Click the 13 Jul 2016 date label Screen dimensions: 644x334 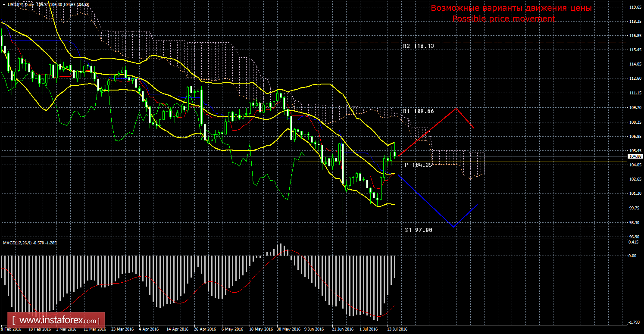pyautogui.click(x=397, y=329)
